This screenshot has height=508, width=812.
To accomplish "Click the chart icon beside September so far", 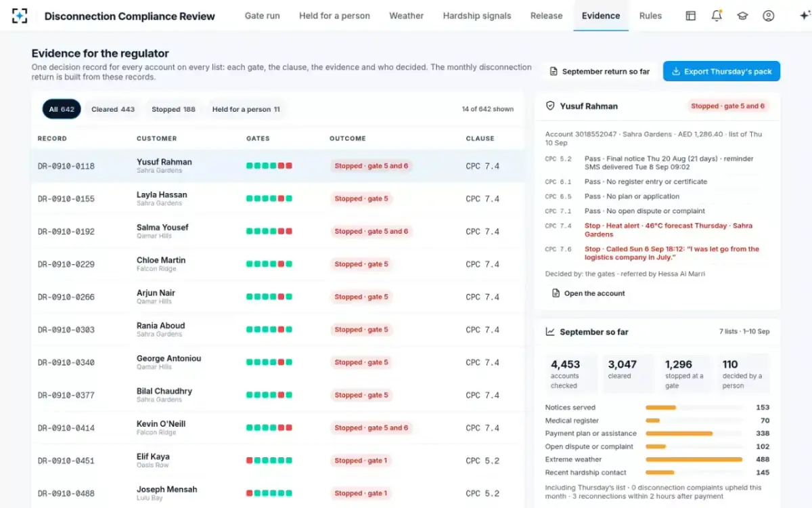I will (x=550, y=332).
